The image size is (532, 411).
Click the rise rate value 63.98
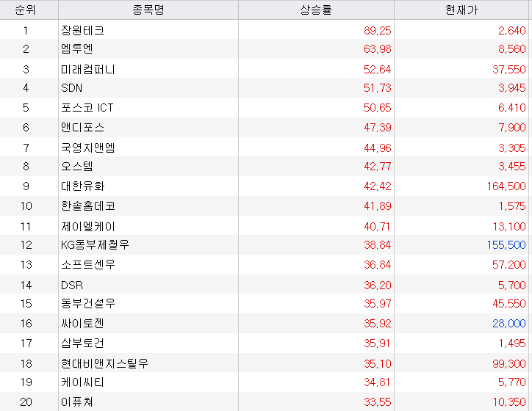click(377, 48)
